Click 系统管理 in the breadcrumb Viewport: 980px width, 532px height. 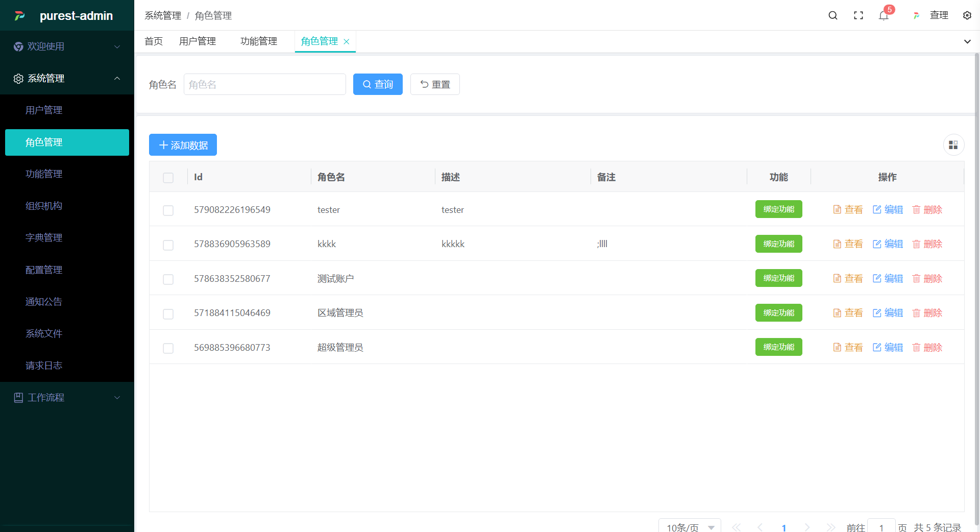pyautogui.click(x=163, y=15)
